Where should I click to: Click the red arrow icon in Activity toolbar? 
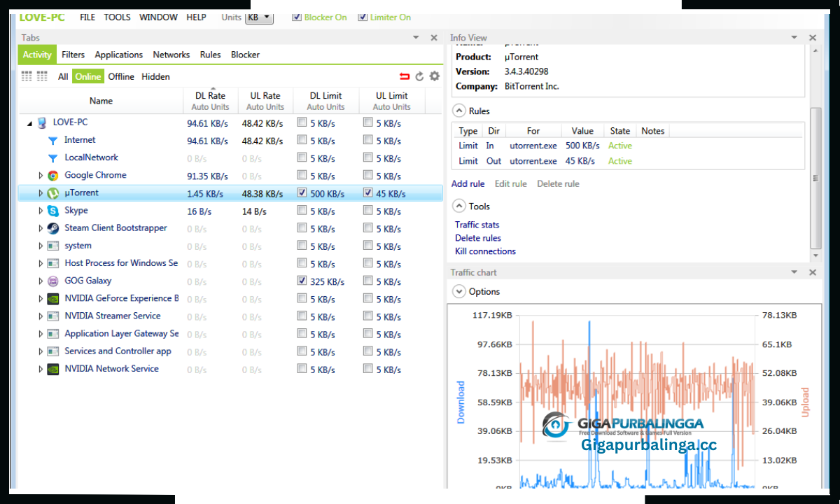pos(405,76)
